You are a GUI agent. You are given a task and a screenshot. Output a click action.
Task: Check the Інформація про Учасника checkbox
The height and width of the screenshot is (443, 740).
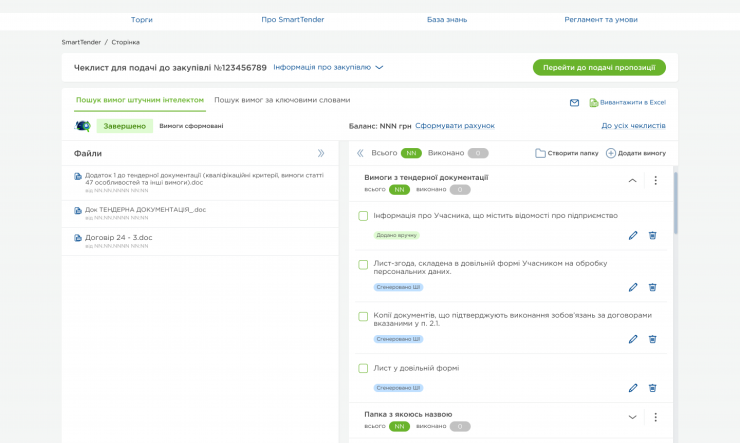[364, 216]
